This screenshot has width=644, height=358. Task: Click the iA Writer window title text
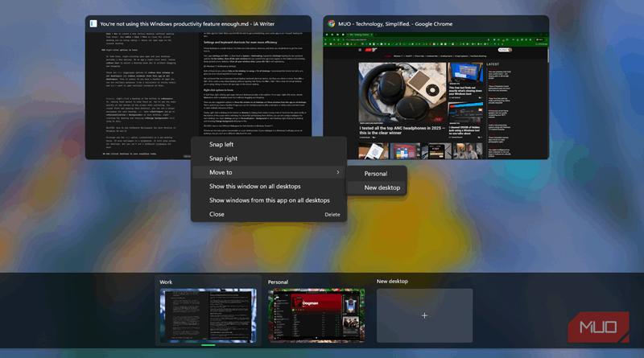pos(185,24)
